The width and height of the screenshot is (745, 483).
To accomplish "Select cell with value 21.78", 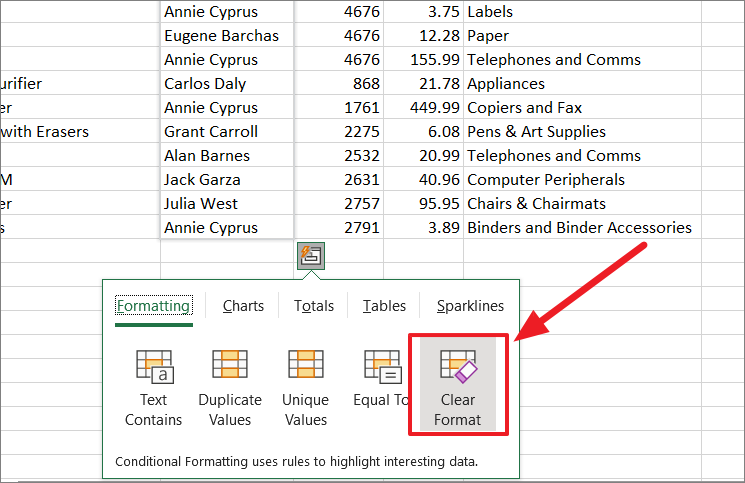I will 423,84.
